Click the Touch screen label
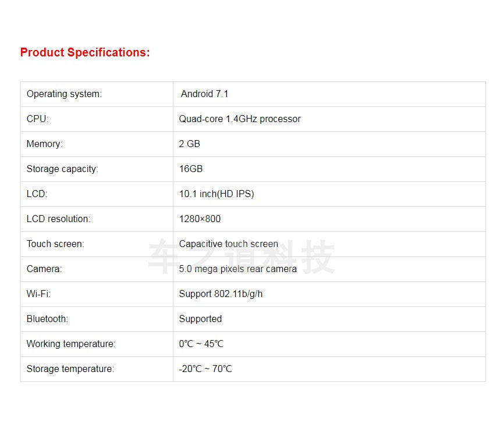Viewport: 504px width, 436px height. (x=55, y=244)
